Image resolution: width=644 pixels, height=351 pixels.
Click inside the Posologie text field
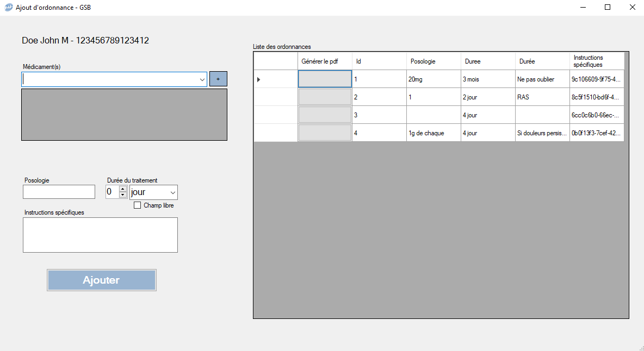[x=59, y=191]
